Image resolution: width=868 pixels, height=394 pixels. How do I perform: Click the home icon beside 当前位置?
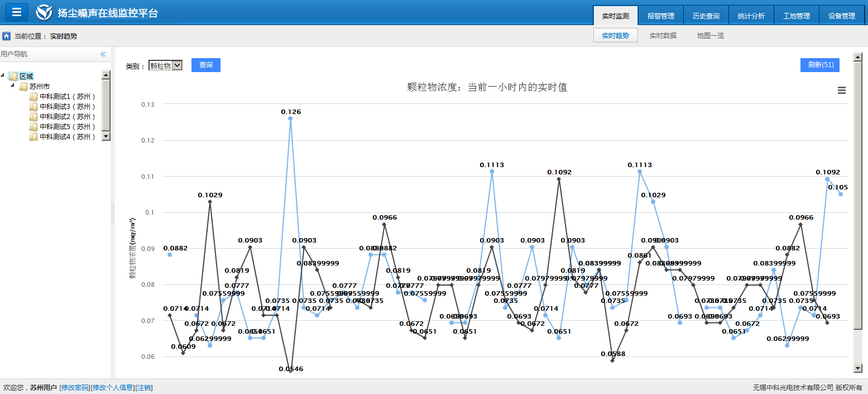(x=7, y=36)
